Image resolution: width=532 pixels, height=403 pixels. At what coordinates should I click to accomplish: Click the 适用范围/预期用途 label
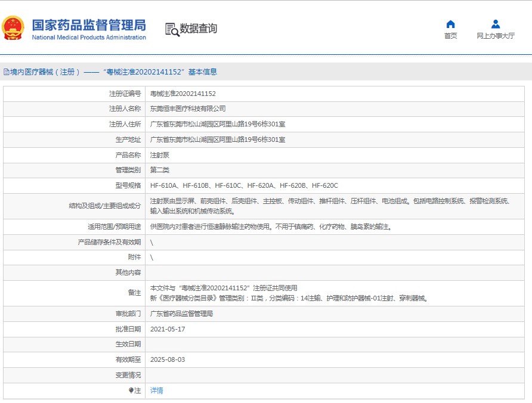pos(115,227)
